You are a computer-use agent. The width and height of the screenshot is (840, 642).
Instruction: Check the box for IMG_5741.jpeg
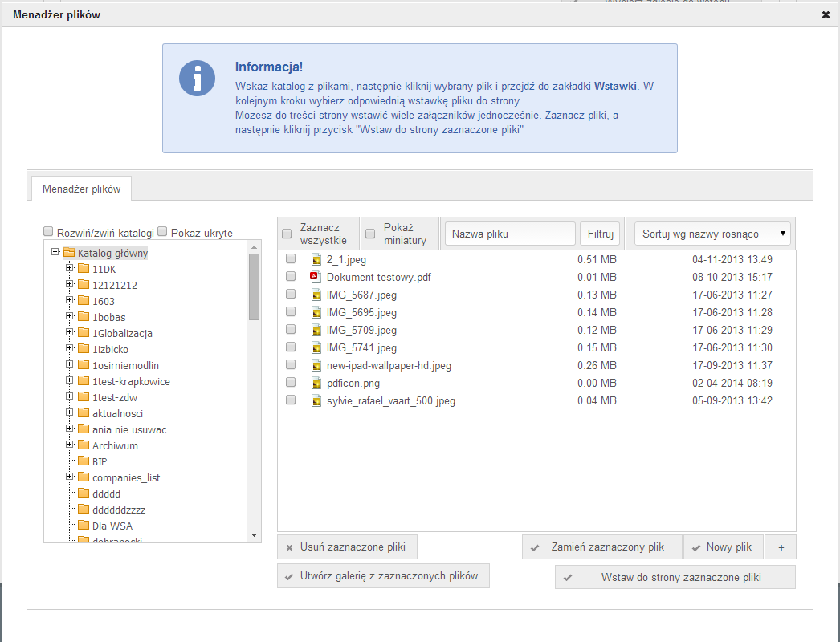point(291,347)
